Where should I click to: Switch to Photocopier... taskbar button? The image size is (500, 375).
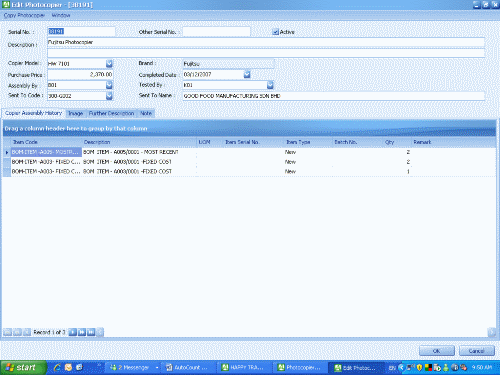(300, 367)
